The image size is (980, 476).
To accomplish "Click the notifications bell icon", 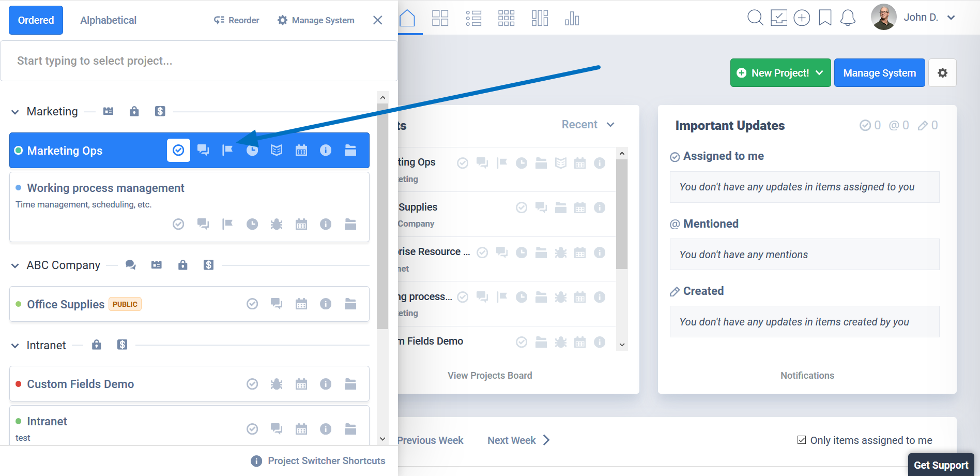I will 848,18.
